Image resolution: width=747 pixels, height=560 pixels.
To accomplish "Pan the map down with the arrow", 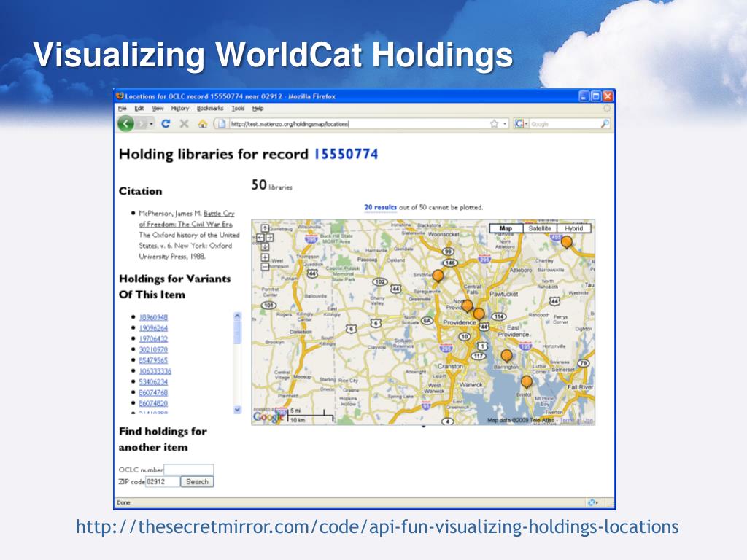I will (265, 246).
